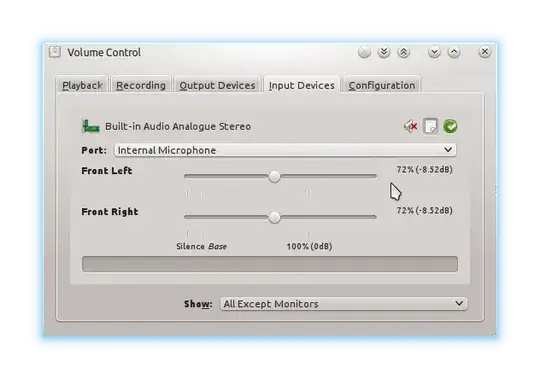The height and width of the screenshot is (379, 540).
Task: Click the double up arrow title button
Action: coord(403,52)
